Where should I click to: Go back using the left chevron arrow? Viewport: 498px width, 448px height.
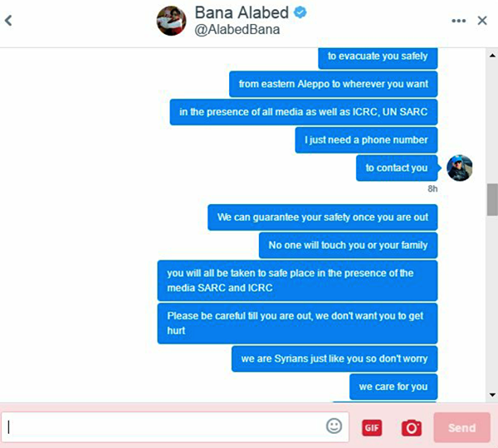pyautogui.click(x=8, y=21)
